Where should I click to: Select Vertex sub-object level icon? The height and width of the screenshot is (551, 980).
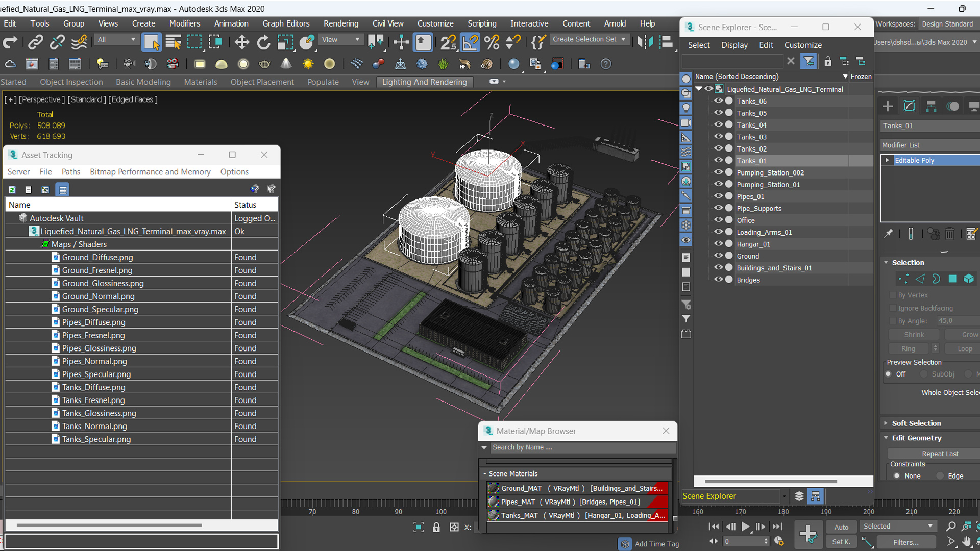903,279
